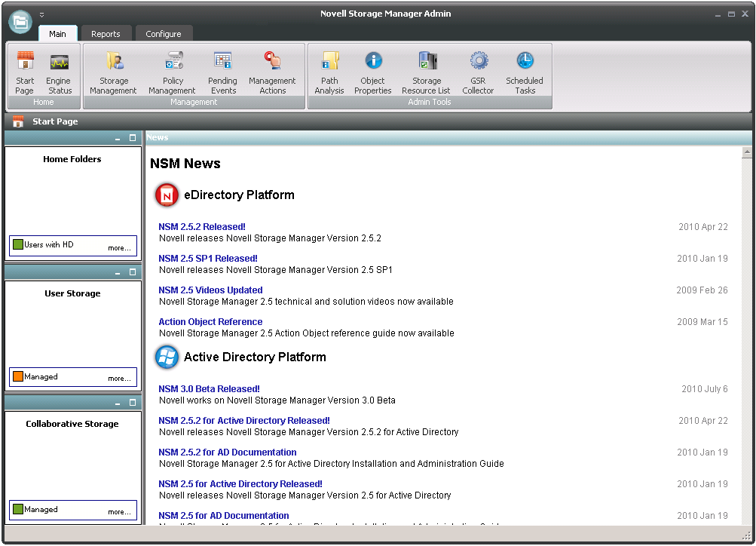Click more... in Collaborative Storage panel
Viewport: 756px width, 546px height.
coord(119,512)
